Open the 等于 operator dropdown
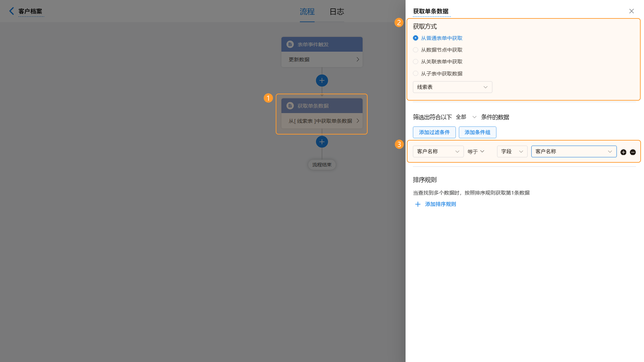This screenshot has height=362, width=644. pyautogui.click(x=476, y=151)
